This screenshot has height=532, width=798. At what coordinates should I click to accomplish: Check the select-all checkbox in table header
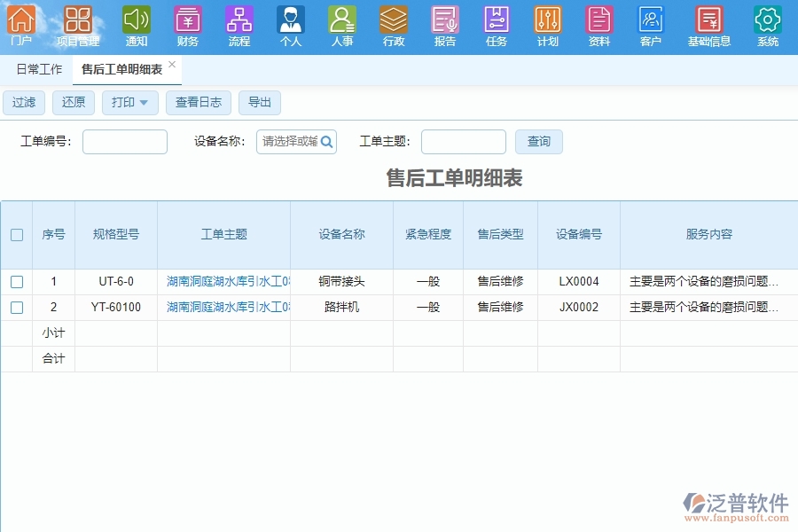16,235
